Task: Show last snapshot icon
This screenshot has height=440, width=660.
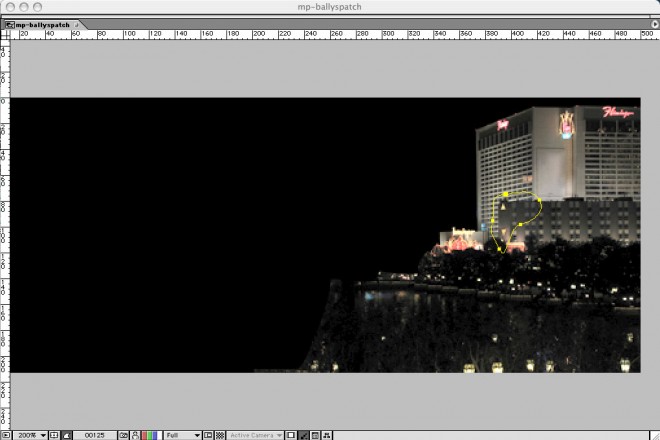Action: [x=135, y=435]
